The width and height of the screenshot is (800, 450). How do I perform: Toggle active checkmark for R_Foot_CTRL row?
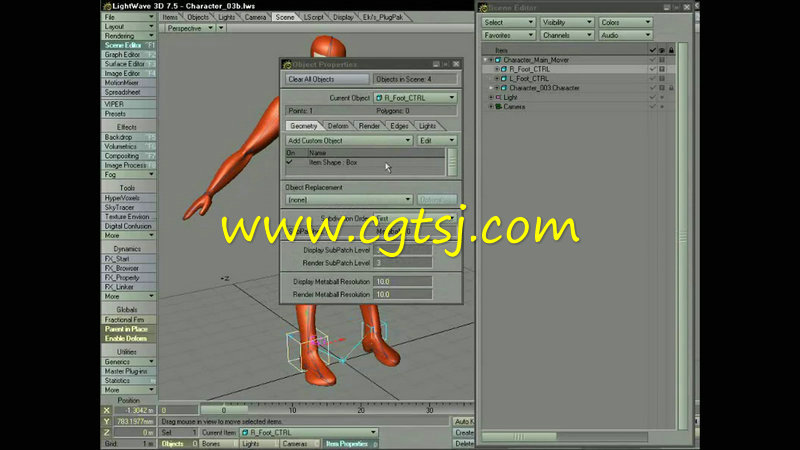pyautogui.click(x=652, y=69)
